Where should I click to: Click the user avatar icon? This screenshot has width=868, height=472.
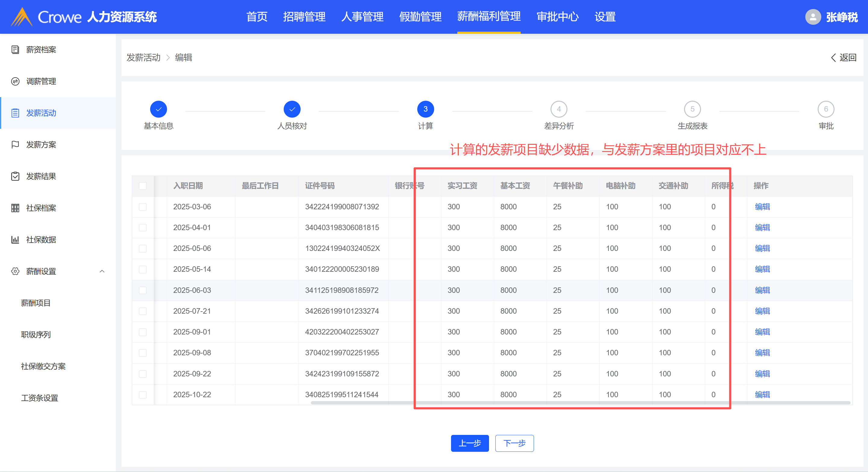click(813, 17)
